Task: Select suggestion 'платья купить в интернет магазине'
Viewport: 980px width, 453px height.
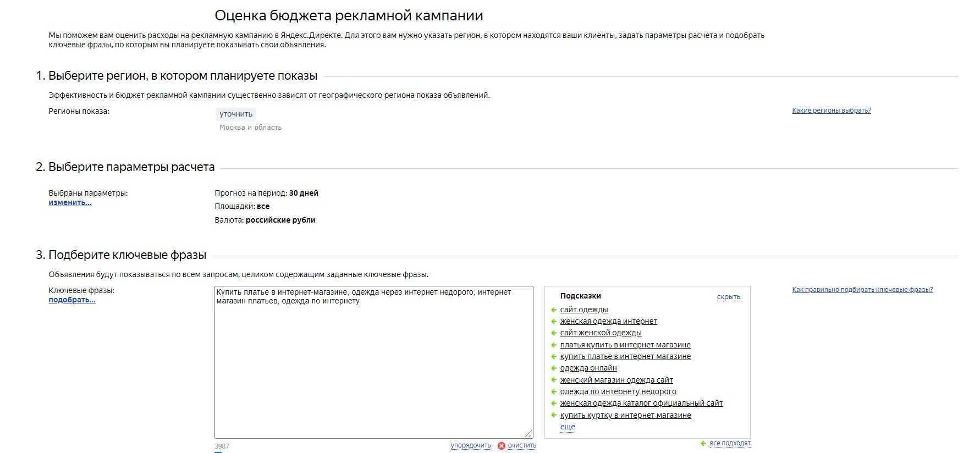Action: tap(625, 345)
